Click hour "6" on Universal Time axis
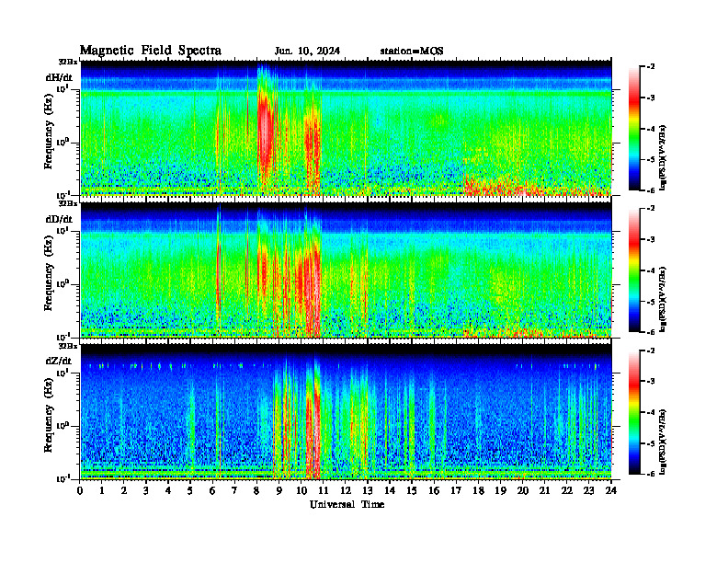Viewport: 728px width, 563px height. [212, 491]
